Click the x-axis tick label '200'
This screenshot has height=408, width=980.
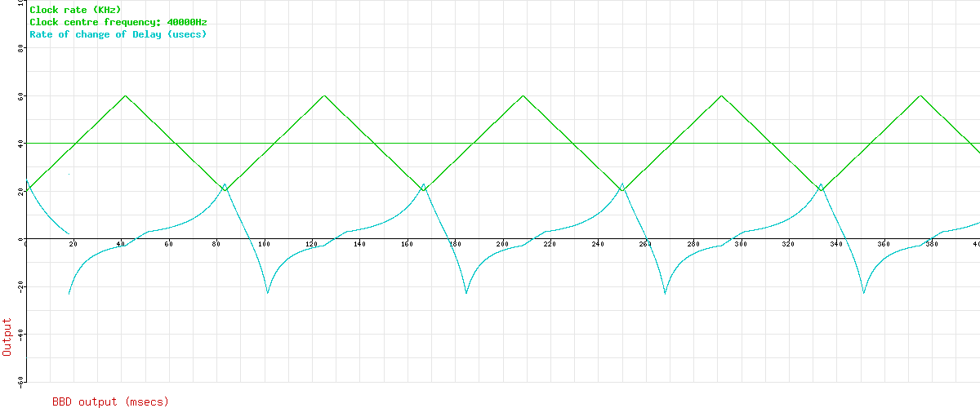pyautogui.click(x=502, y=244)
